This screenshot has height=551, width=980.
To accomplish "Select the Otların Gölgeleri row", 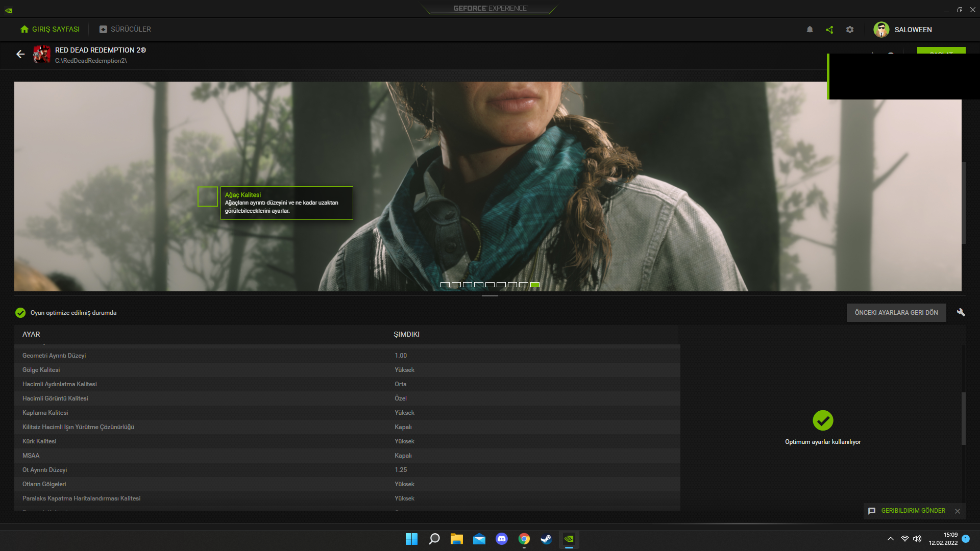I will click(x=347, y=484).
